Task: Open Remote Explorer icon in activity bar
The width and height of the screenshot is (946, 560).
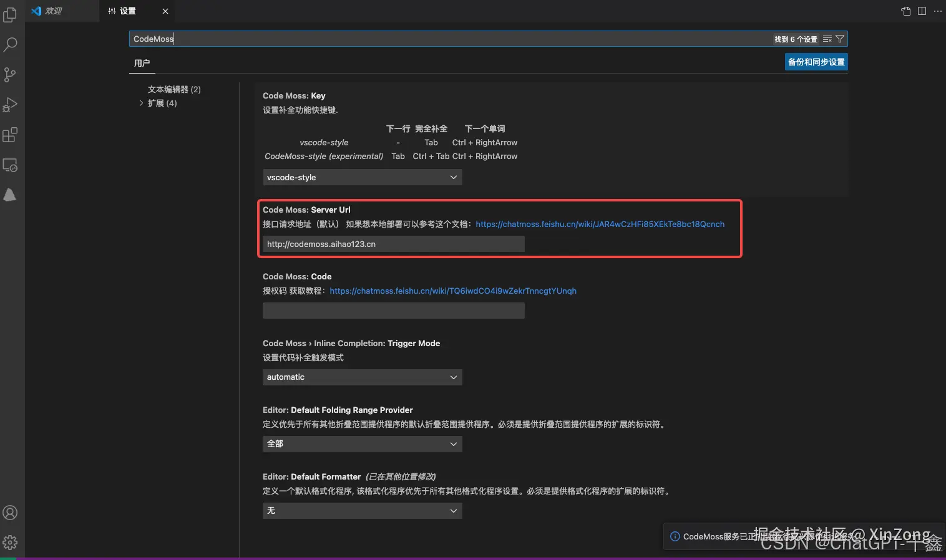Action: click(x=10, y=165)
